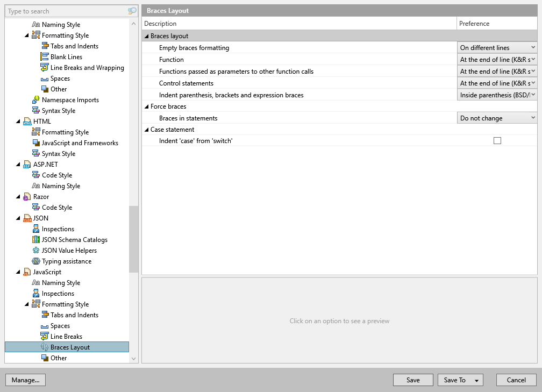The height and width of the screenshot is (392, 542).
Task: Click the JavaScript and Frameworks icon
Action: tap(36, 143)
